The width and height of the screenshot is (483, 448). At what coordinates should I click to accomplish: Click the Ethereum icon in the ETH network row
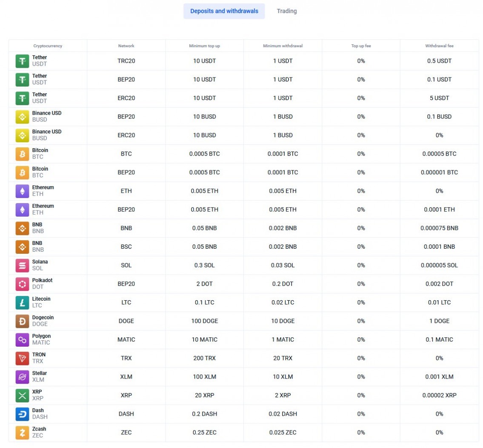coord(22,191)
